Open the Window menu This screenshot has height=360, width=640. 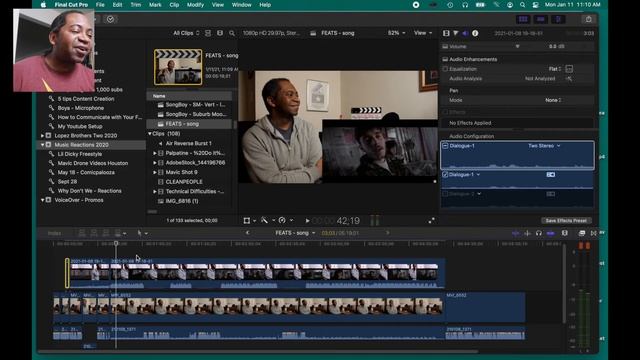coord(242,5)
